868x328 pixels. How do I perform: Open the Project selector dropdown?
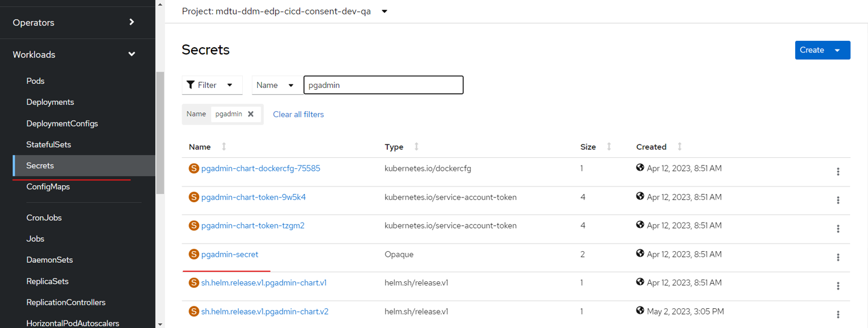pos(285,11)
